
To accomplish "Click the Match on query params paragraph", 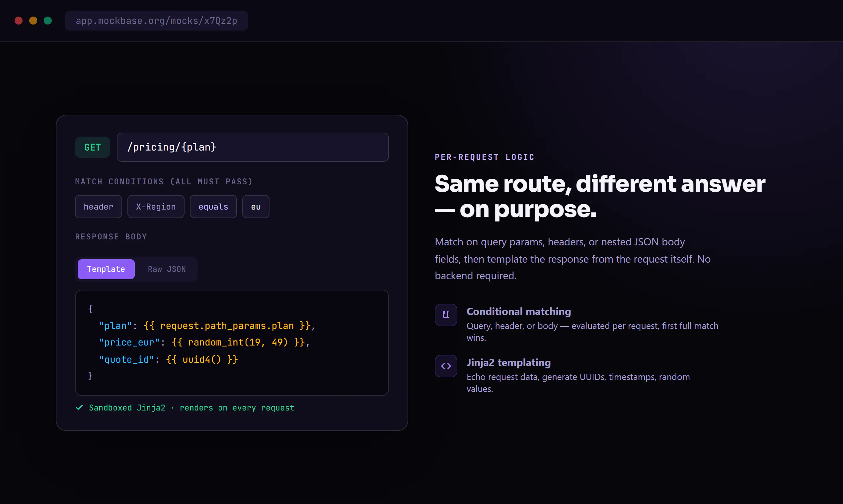I will [x=573, y=259].
